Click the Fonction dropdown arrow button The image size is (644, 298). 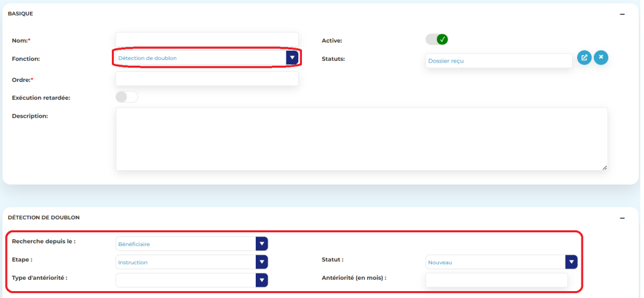(292, 58)
